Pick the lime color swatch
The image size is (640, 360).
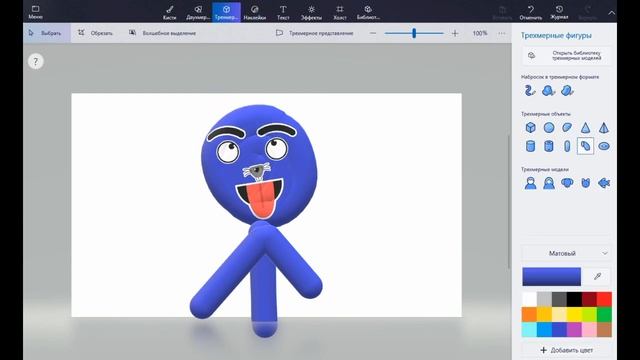point(589,314)
